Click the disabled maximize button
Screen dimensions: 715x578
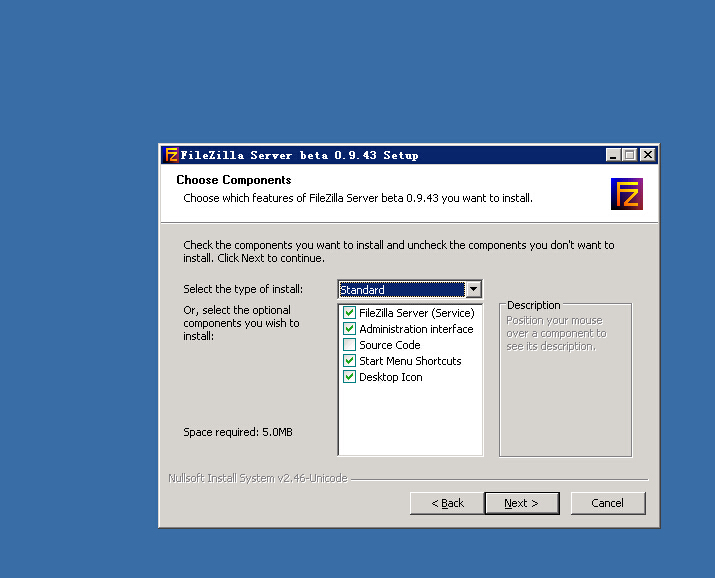[x=630, y=155]
